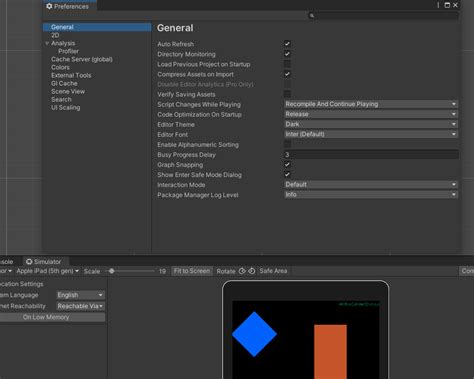Click the Simulator tab icon

(29, 262)
